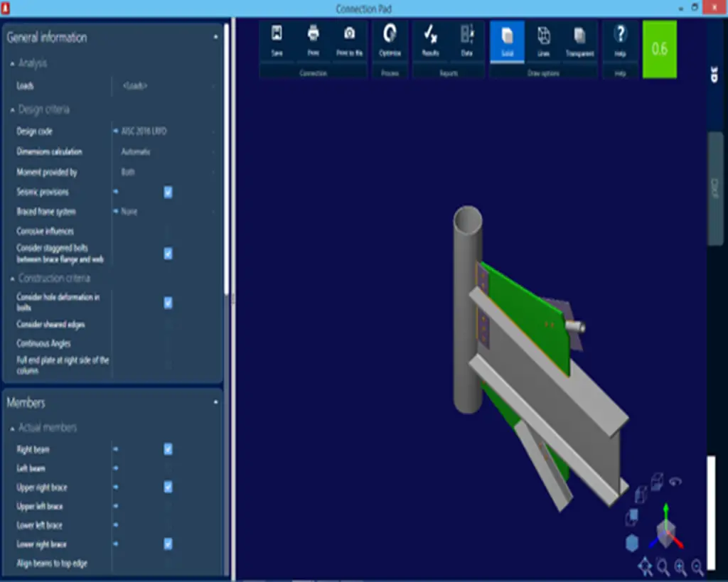The image size is (728, 582).
Task: Click the Print button
Action: pos(313,41)
